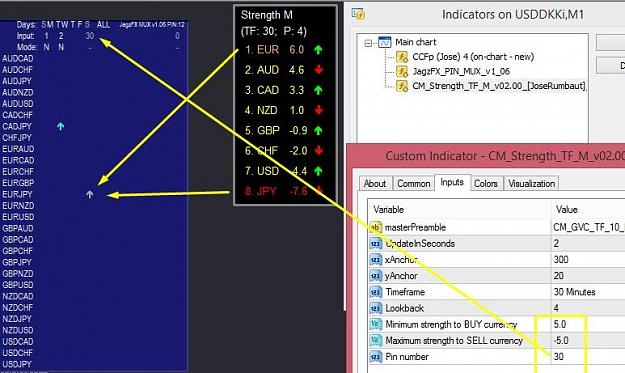Select Minimum strength to BUY currency row
Screen dimensions: 625x373
coord(451,324)
